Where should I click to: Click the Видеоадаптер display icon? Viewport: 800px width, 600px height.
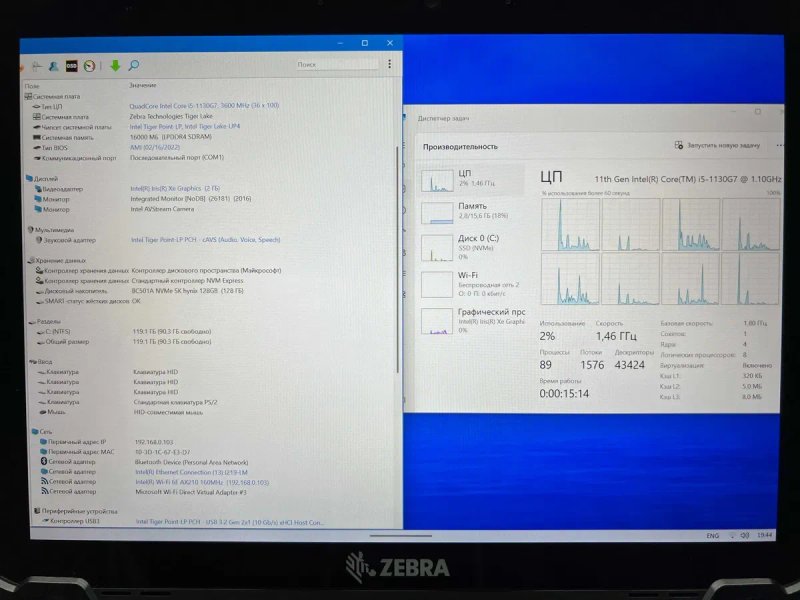pos(38,189)
